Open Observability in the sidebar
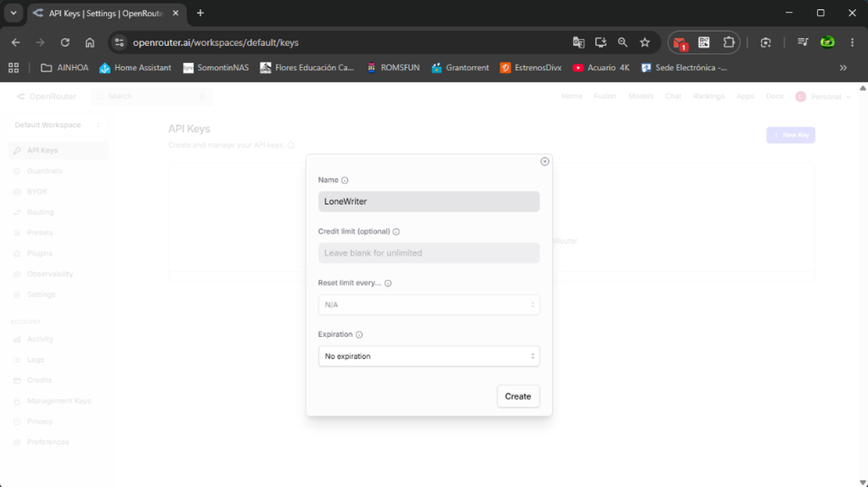The width and height of the screenshot is (868, 487). [58, 274]
